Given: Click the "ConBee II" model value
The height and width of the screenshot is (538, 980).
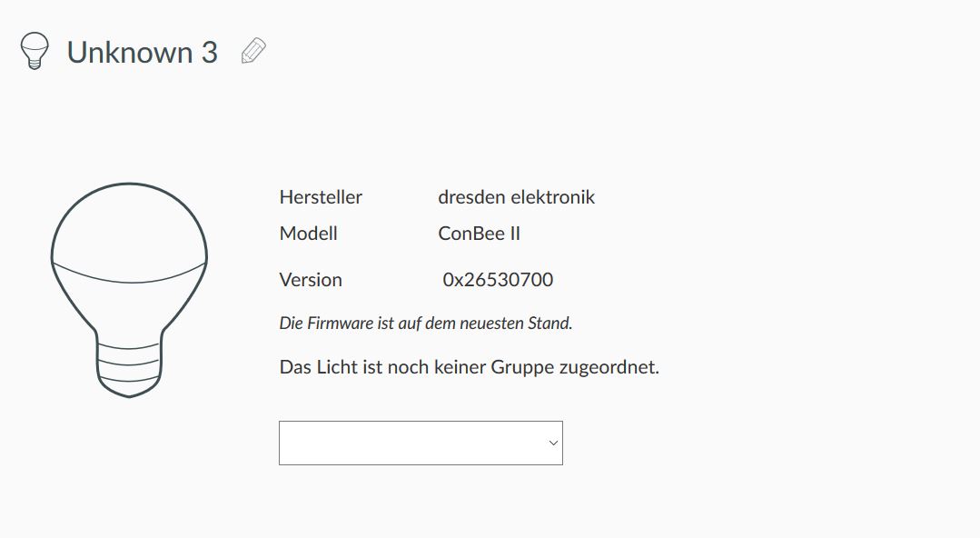Looking at the screenshot, I should coord(479,234).
